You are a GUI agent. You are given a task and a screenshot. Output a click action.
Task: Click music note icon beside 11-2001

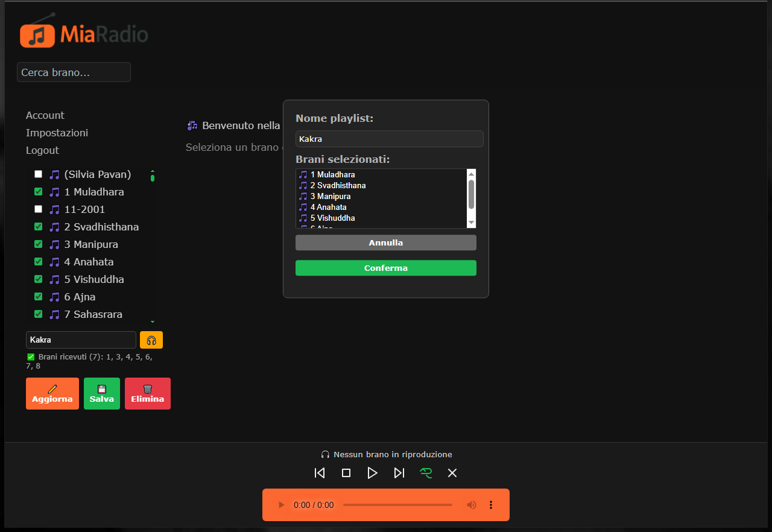coord(55,209)
